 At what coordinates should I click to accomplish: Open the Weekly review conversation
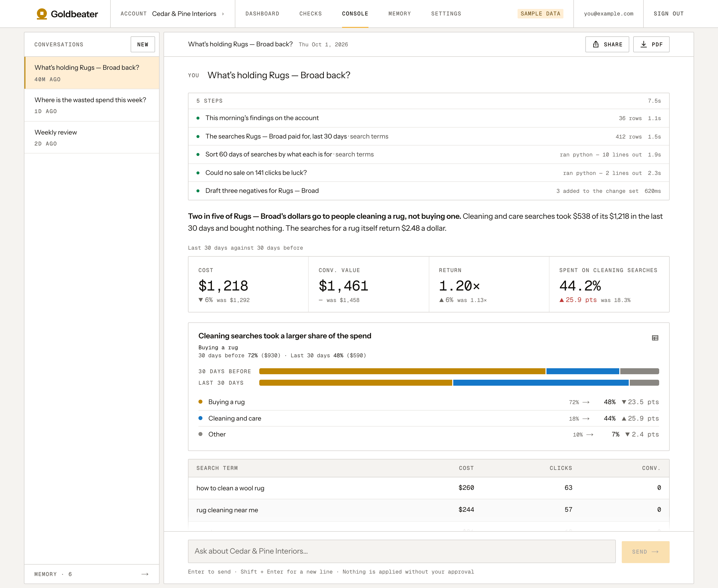pos(92,137)
